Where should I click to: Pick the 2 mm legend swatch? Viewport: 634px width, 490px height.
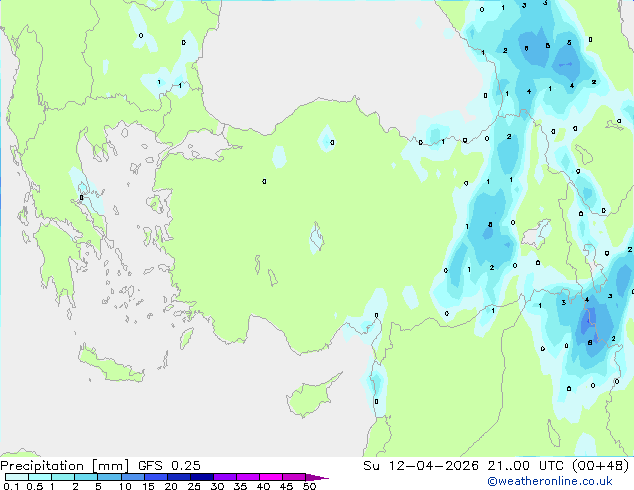pos(86,477)
